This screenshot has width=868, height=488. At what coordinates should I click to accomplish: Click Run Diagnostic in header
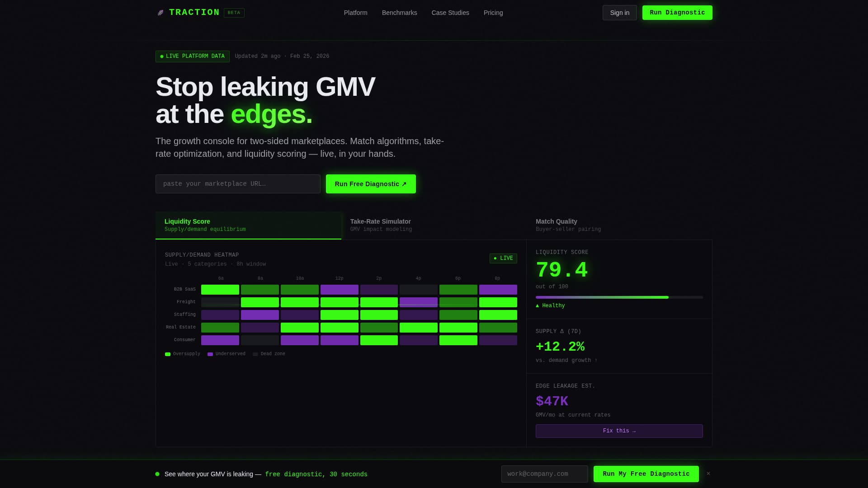pos(677,13)
